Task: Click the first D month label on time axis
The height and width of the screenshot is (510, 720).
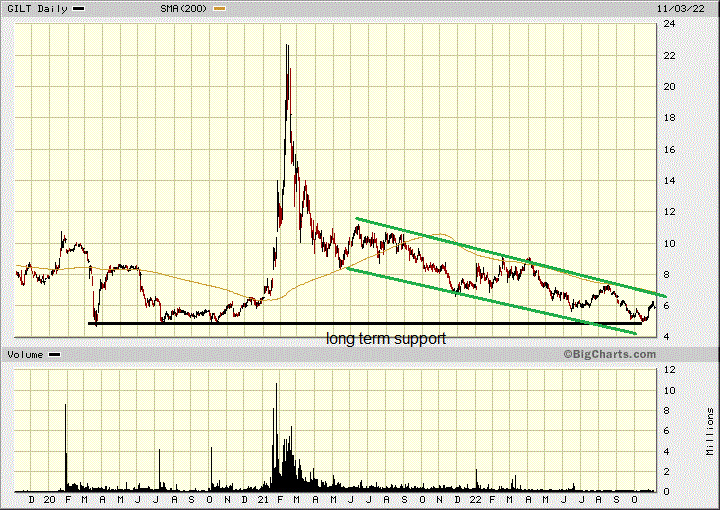Action: click(x=31, y=500)
